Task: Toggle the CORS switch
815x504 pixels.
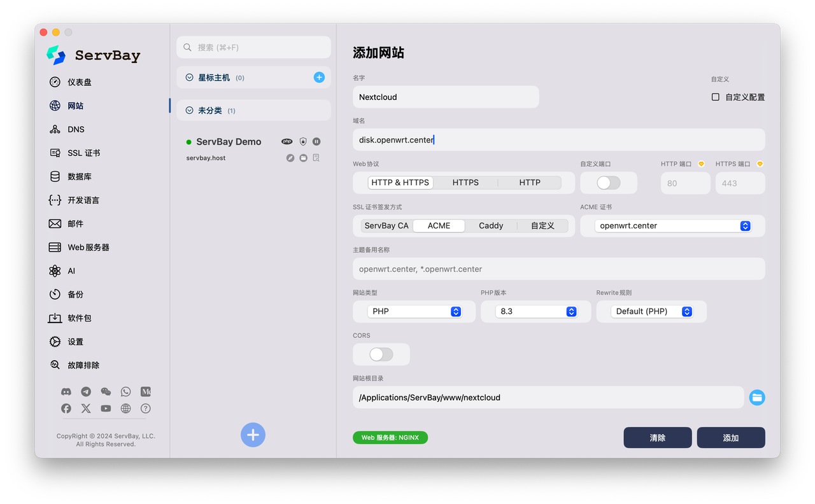Action: click(x=381, y=354)
